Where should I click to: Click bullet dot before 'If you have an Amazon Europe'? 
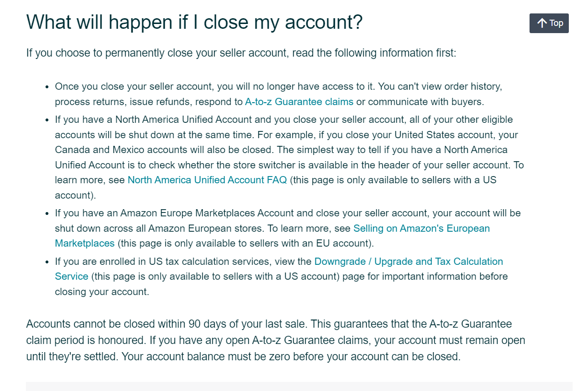[46, 213]
